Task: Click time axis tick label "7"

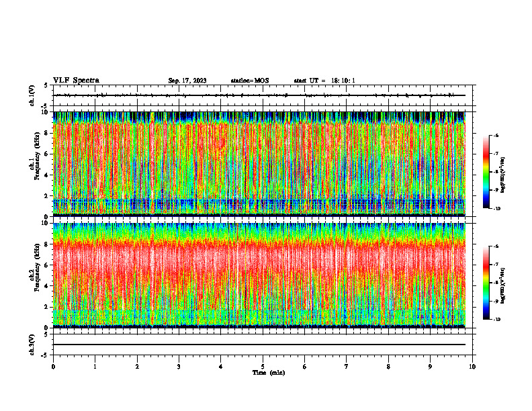Action: [x=347, y=367]
